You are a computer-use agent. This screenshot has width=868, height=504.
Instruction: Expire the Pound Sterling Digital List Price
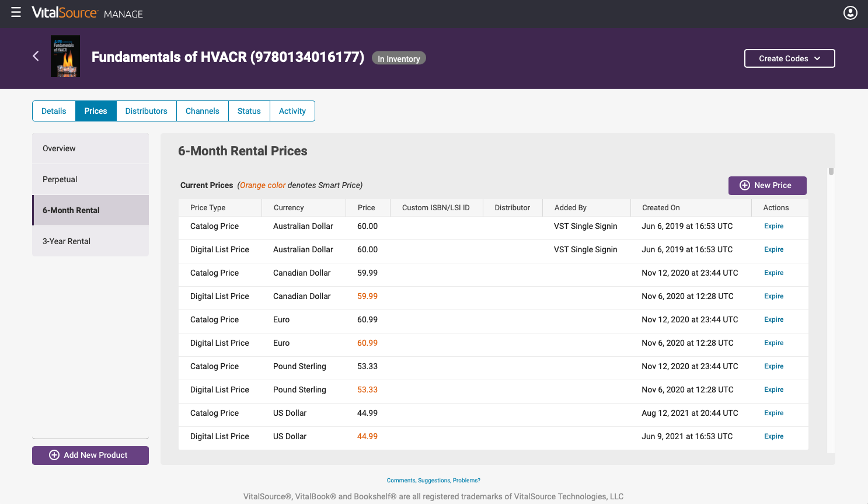[773, 390]
